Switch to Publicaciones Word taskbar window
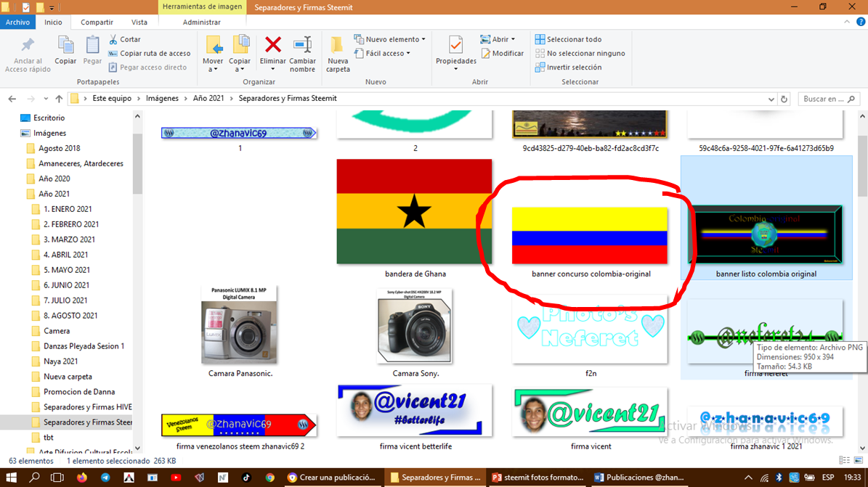Viewport: 868px width, 487px height. click(x=638, y=478)
